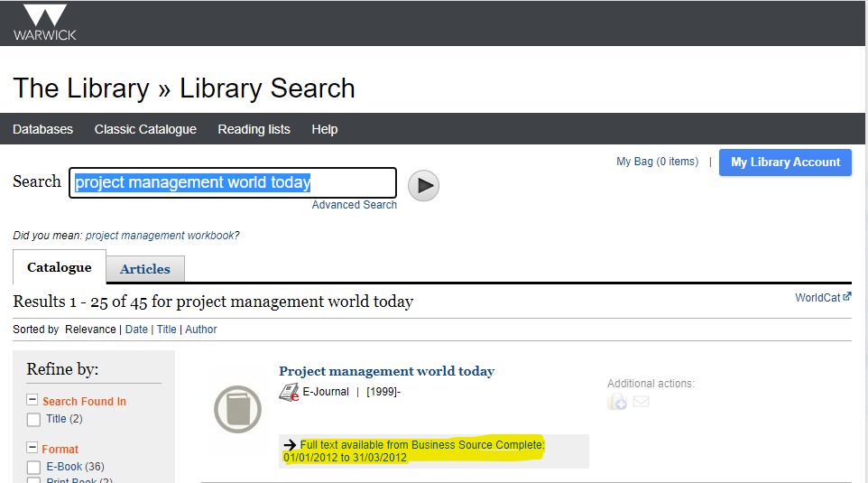Open the Databases menu item
The image size is (868, 483).
coord(42,129)
